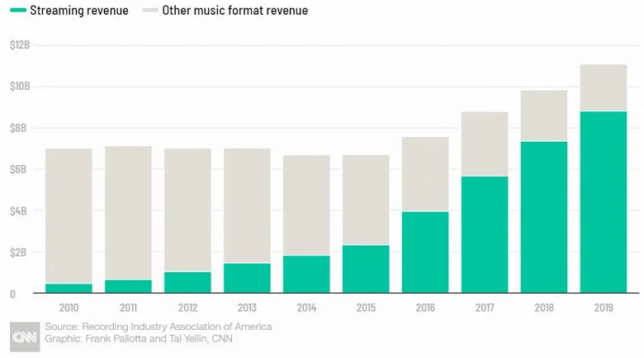
Task: Click the 2011 gray other-format bar segment
Action: click(x=128, y=213)
